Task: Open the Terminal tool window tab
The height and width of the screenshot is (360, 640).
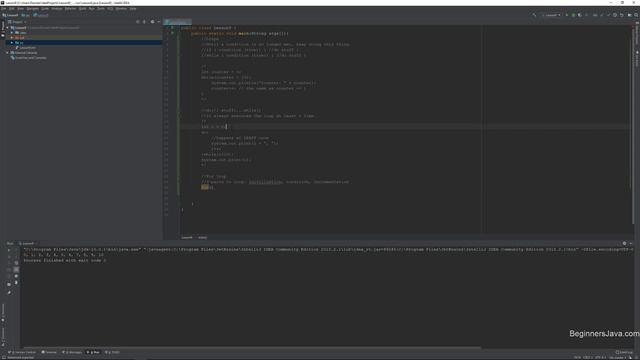Action: [50, 352]
